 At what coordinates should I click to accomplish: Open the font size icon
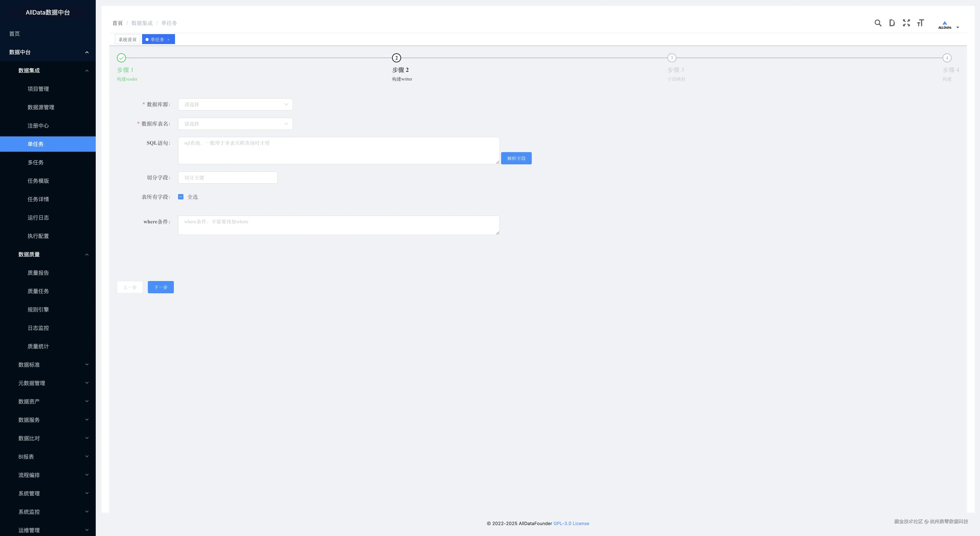pyautogui.click(x=920, y=23)
